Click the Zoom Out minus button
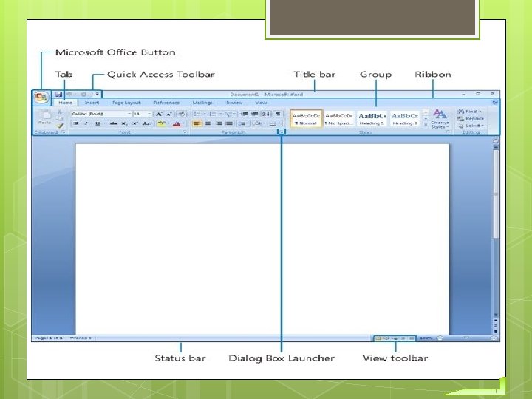This screenshot has width=532, height=399. (440, 338)
